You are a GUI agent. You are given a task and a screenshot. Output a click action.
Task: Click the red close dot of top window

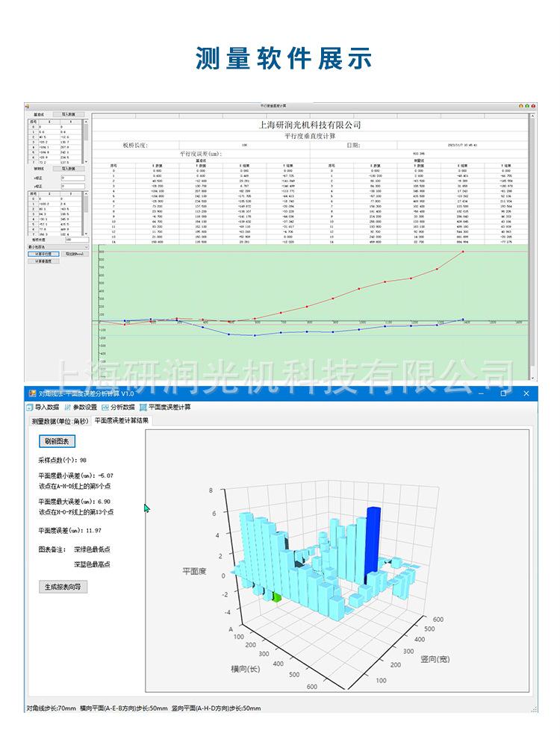pyautogui.click(x=532, y=106)
